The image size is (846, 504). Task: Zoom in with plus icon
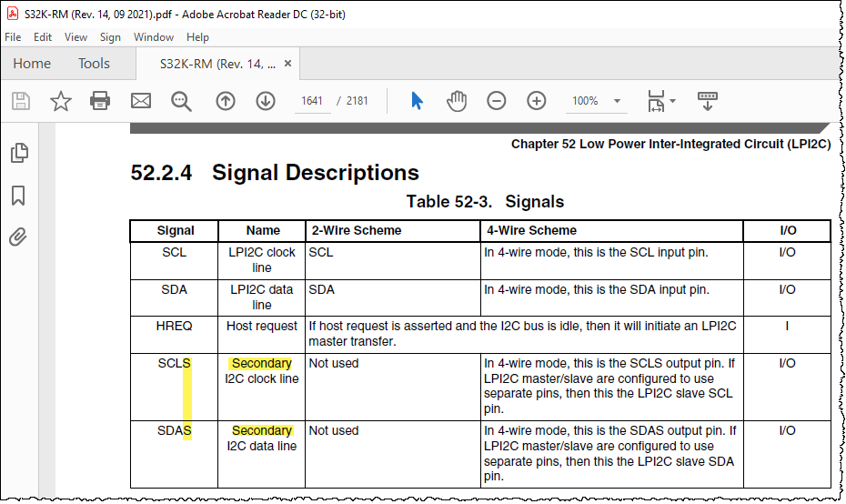click(537, 101)
